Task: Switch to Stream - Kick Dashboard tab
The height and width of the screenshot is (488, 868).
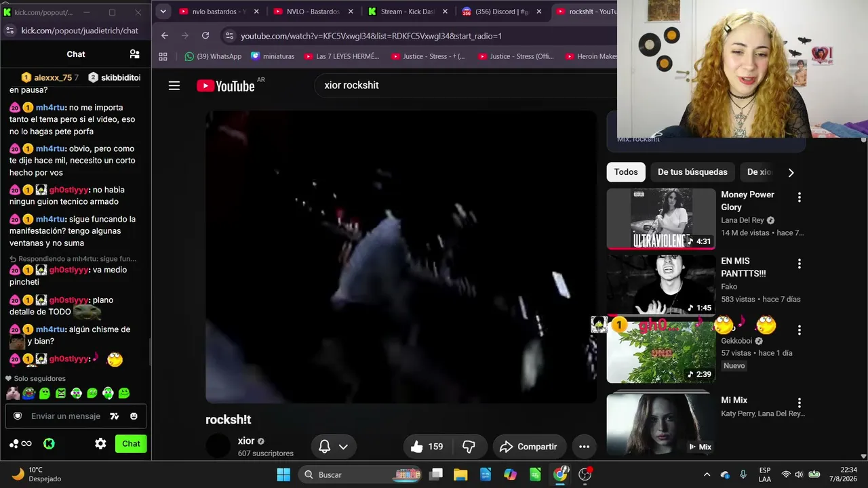Action: tap(408, 12)
